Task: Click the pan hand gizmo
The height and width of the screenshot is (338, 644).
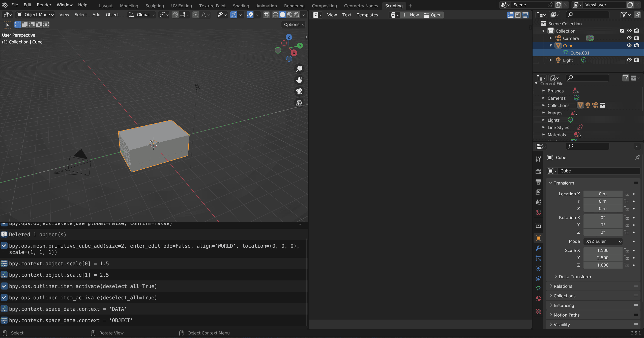Action: pos(299,80)
